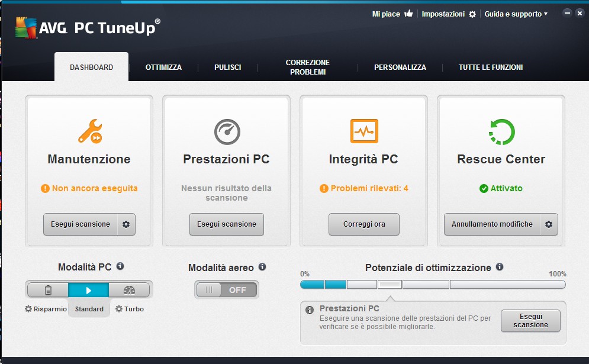Image resolution: width=589 pixels, height=364 pixels.
Task: Switch to the PULISCI tab
Action: tap(228, 67)
